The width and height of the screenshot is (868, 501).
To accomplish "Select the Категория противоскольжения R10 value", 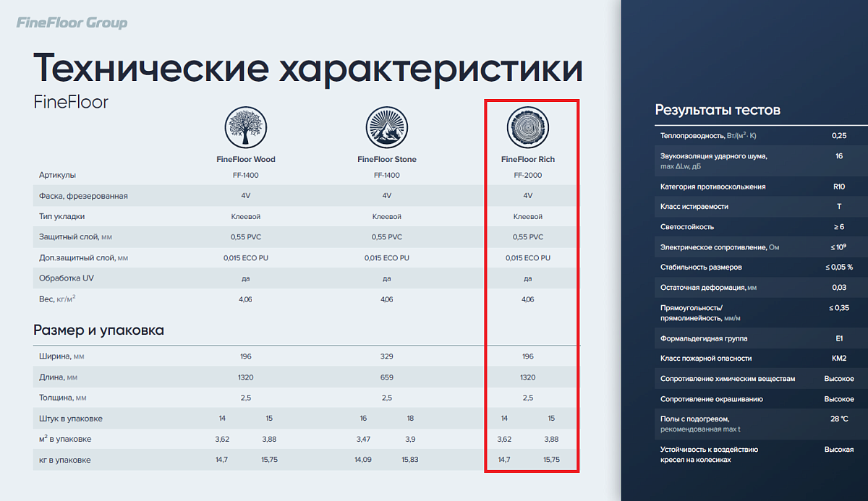I will (x=838, y=187).
